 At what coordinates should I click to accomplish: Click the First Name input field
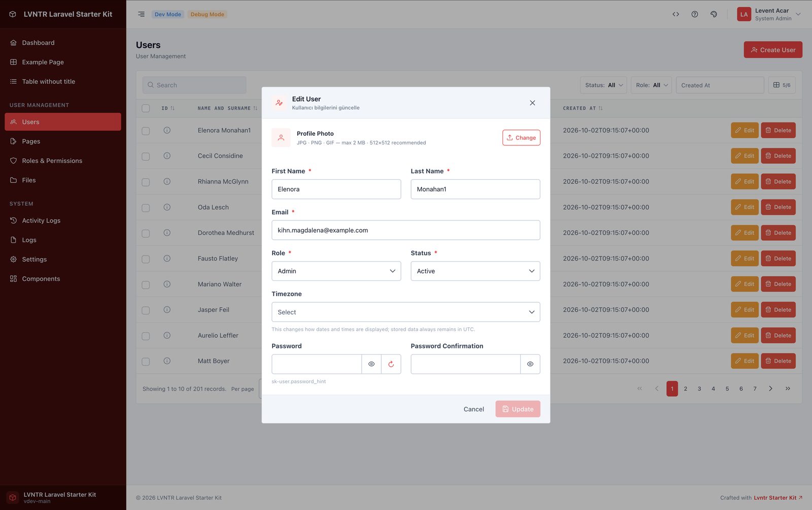click(336, 189)
